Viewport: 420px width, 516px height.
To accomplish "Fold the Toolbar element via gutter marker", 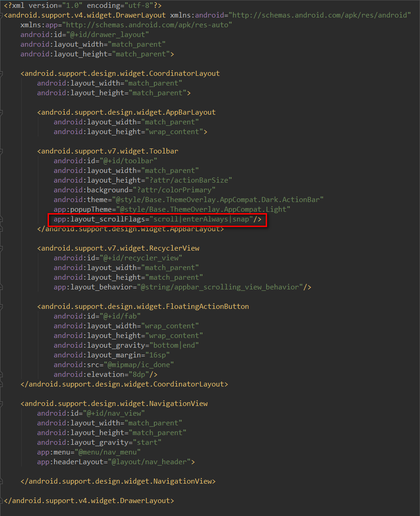I will pyautogui.click(x=1, y=151).
